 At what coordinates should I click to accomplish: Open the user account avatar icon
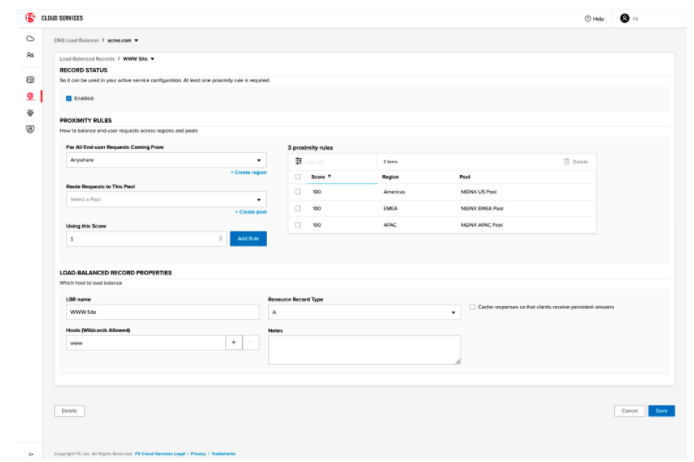point(625,18)
